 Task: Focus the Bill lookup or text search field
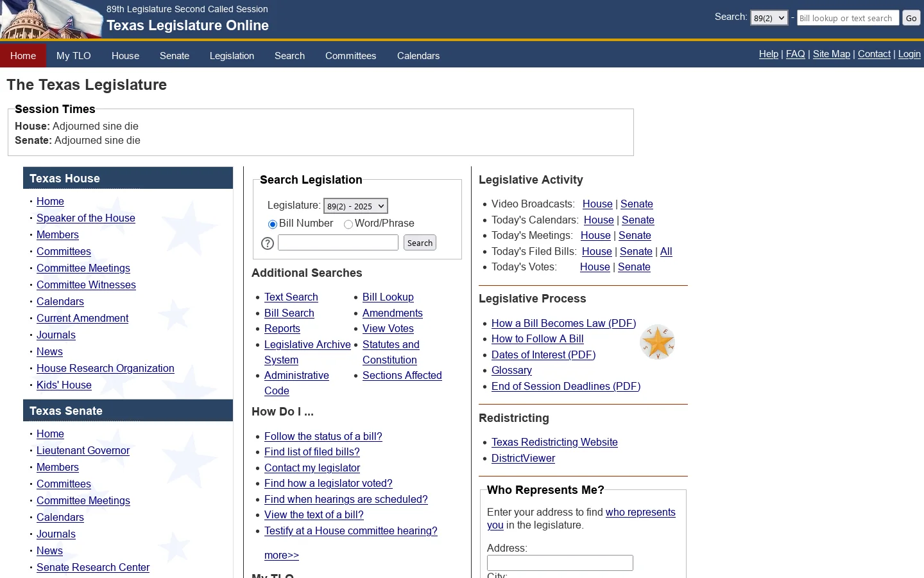coord(848,18)
